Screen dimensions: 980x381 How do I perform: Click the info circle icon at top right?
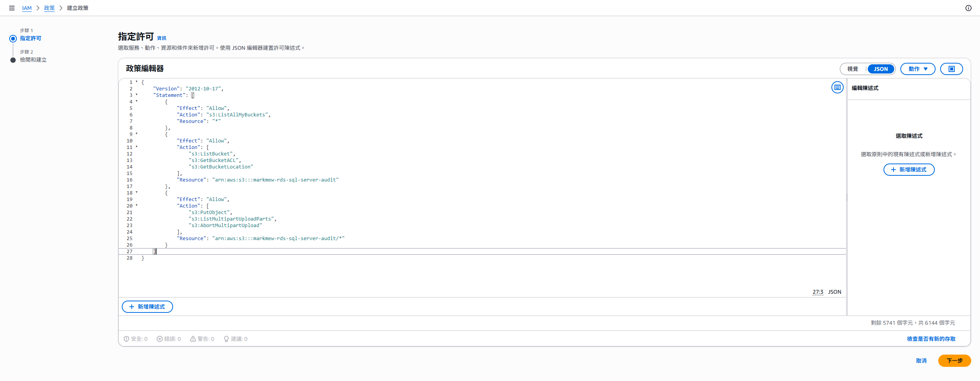click(x=968, y=8)
